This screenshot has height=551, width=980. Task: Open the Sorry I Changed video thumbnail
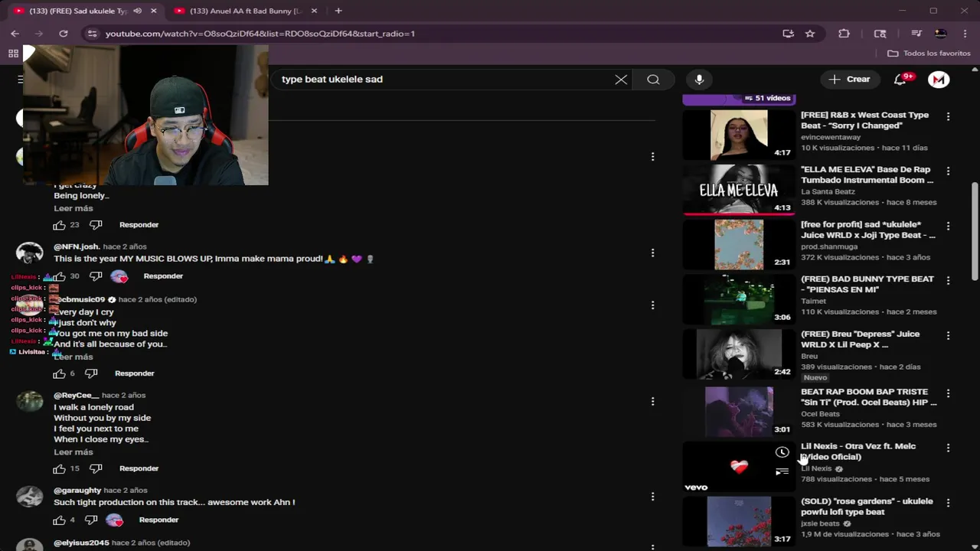(739, 135)
